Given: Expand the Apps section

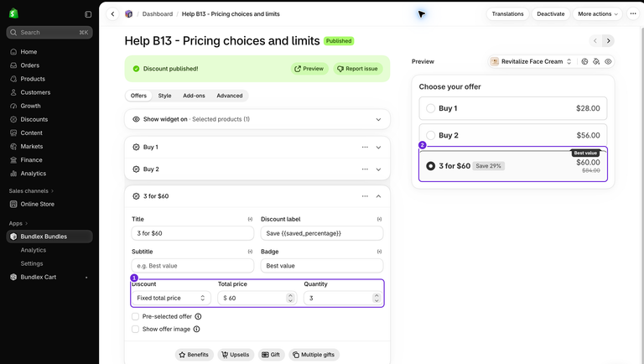Looking at the screenshot, I should pos(18,223).
